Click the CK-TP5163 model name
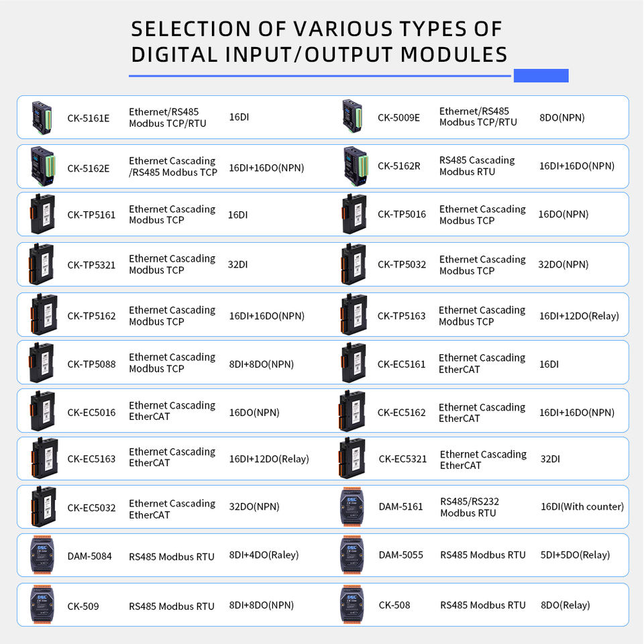 [x=402, y=316]
